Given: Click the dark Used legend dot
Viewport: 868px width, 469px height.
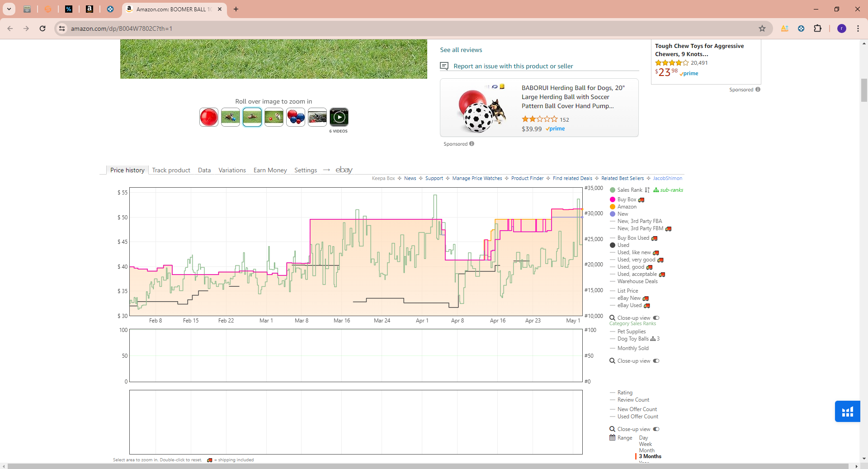Looking at the screenshot, I should tap(613, 245).
